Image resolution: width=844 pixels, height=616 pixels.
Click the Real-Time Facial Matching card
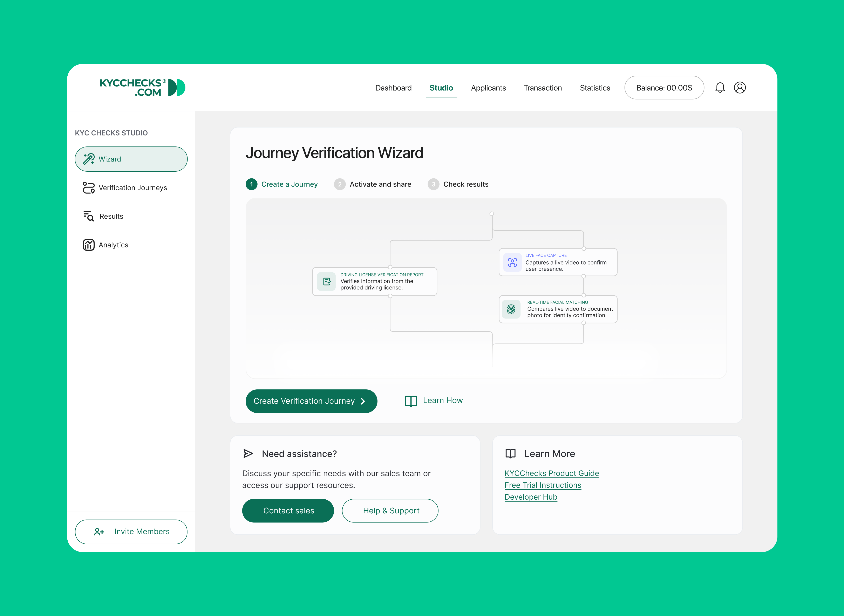(x=558, y=309)
